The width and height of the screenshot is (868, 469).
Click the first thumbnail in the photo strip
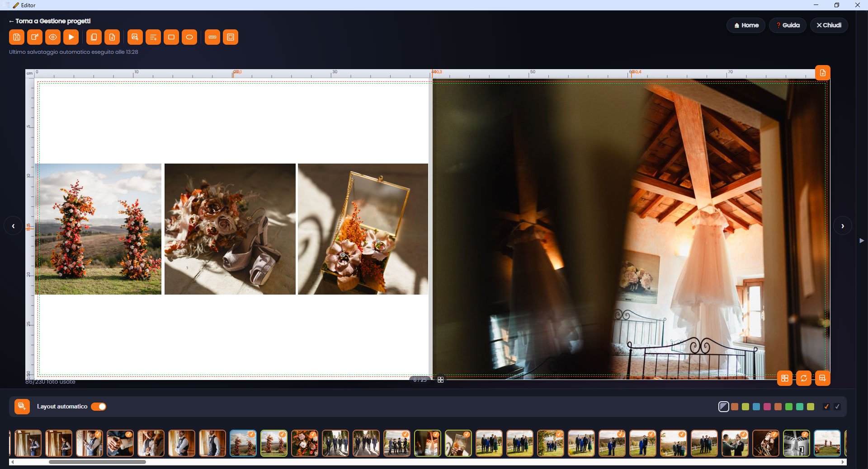28,443
